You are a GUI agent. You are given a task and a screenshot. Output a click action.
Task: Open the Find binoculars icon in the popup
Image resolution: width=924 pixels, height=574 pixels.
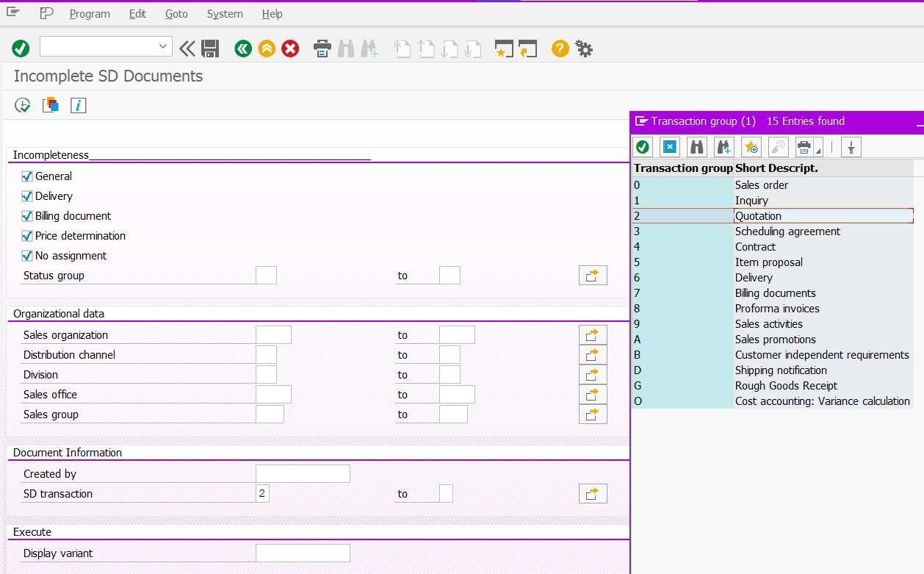[696, 146]
